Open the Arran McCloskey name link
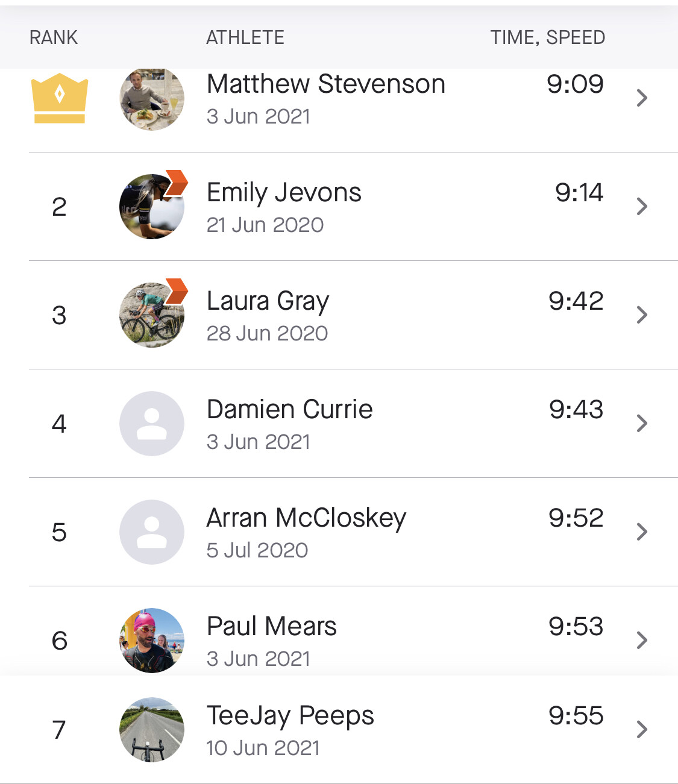 click(x=306, y=518)
